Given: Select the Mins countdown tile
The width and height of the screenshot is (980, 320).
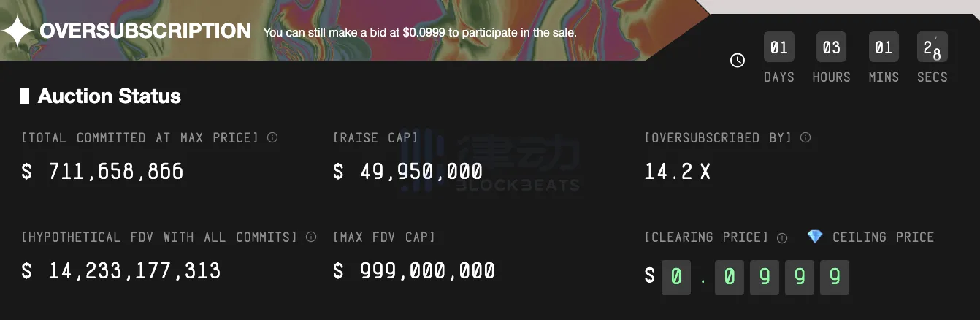Looking at the screenshot, I should tap(884, 48).
